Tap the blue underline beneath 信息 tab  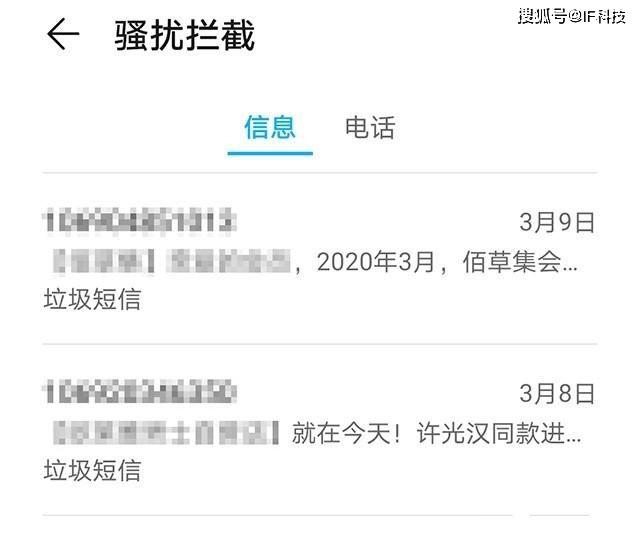point(270,153)
